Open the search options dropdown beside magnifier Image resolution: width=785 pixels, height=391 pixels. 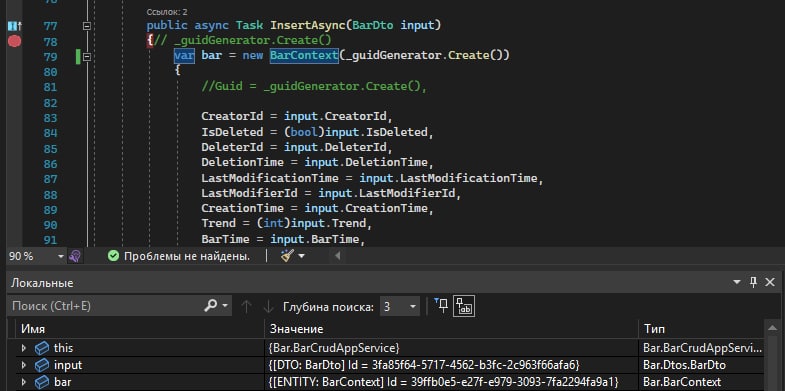[x=225, y=306]
